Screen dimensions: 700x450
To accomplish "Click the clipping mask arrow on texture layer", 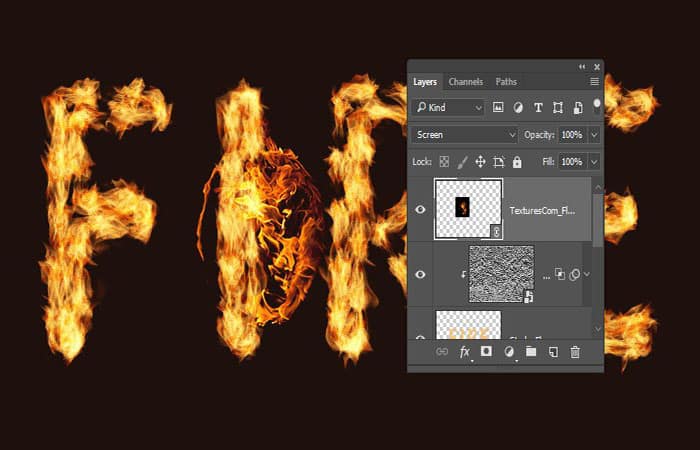I will coord(463,275).
